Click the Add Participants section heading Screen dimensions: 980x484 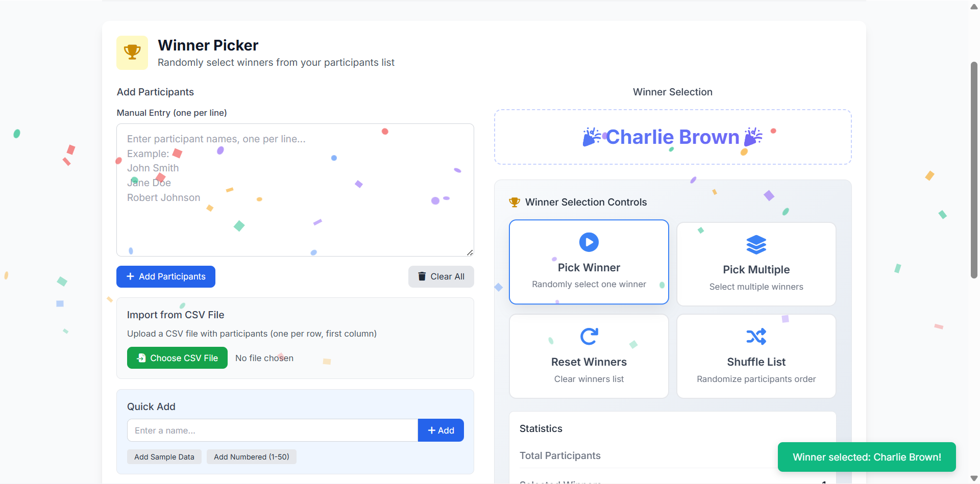click(155, 92)
